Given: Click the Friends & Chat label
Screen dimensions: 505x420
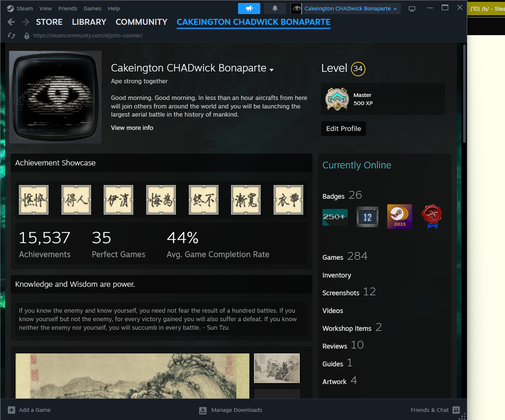Looking at the screenshot, I should pyautogui.click(x=429, y=410).
